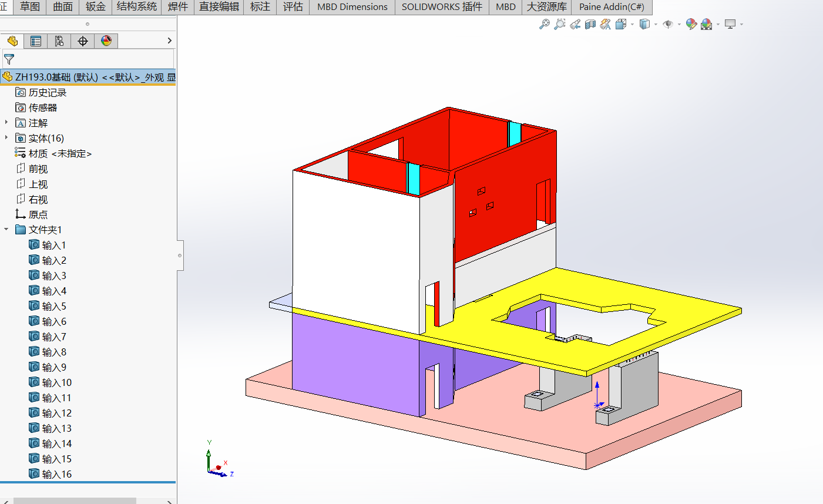Viewport: 823px width, 504px height.
Task: Toggle the Hide/Show Items eye icon
Action: (668, 24)
